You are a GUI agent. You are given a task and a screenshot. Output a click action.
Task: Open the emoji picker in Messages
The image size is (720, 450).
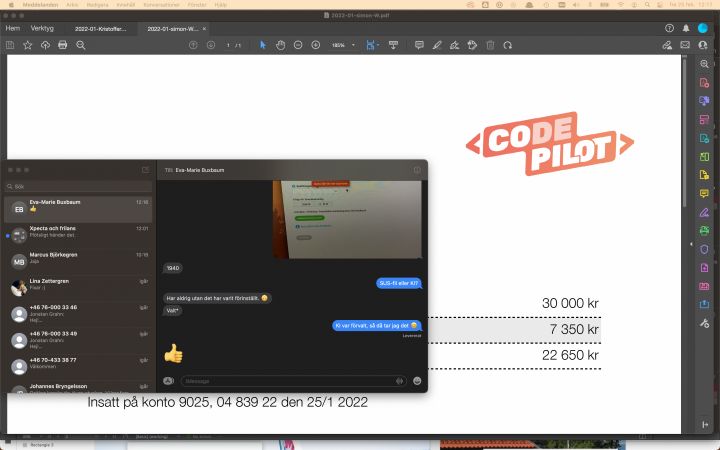point(417,380)
